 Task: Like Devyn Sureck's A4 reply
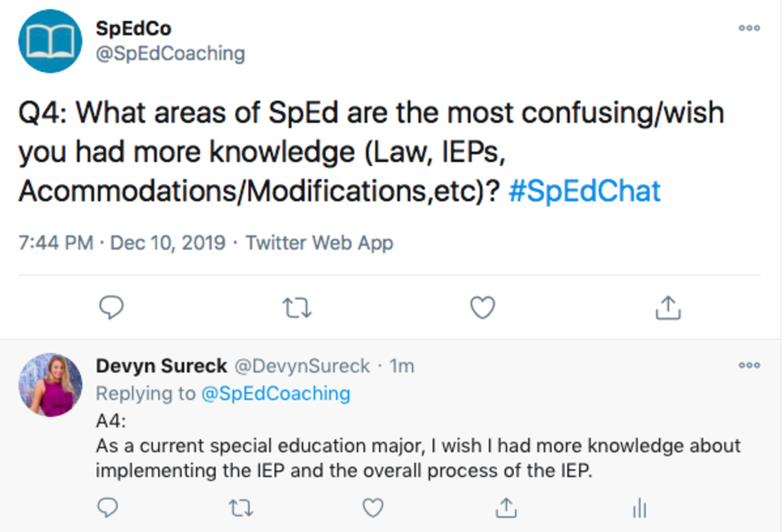(x=373, y=508)
